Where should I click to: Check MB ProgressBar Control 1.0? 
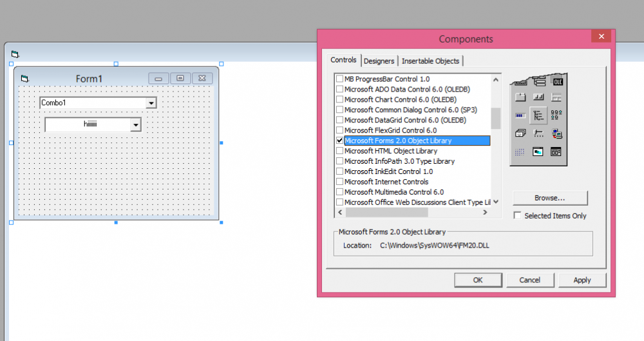click(x=339, y=79)
